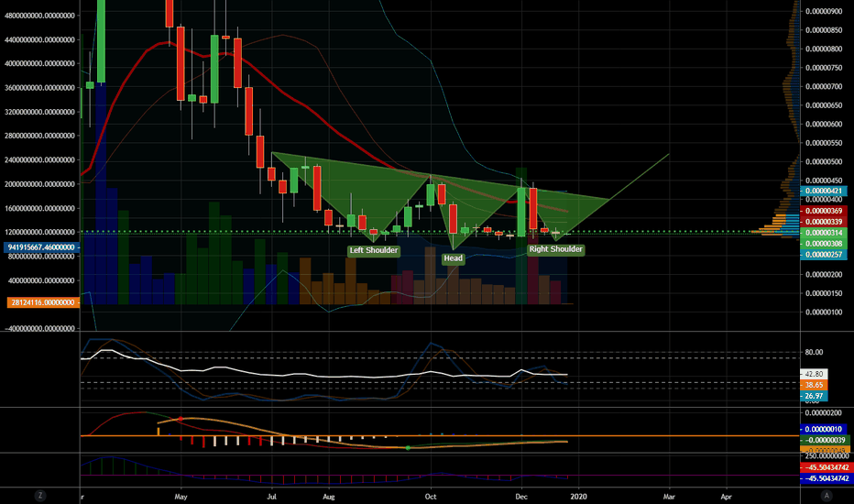Screen dimensions: 854x504
Task: Click the 26.97 blue indicator value
Action: coord(814,396)
